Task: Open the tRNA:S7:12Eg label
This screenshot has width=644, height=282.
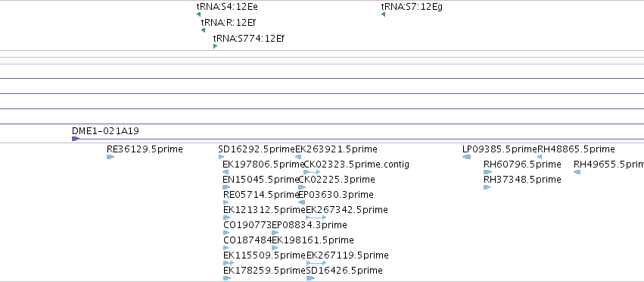Action: point(412,7)
